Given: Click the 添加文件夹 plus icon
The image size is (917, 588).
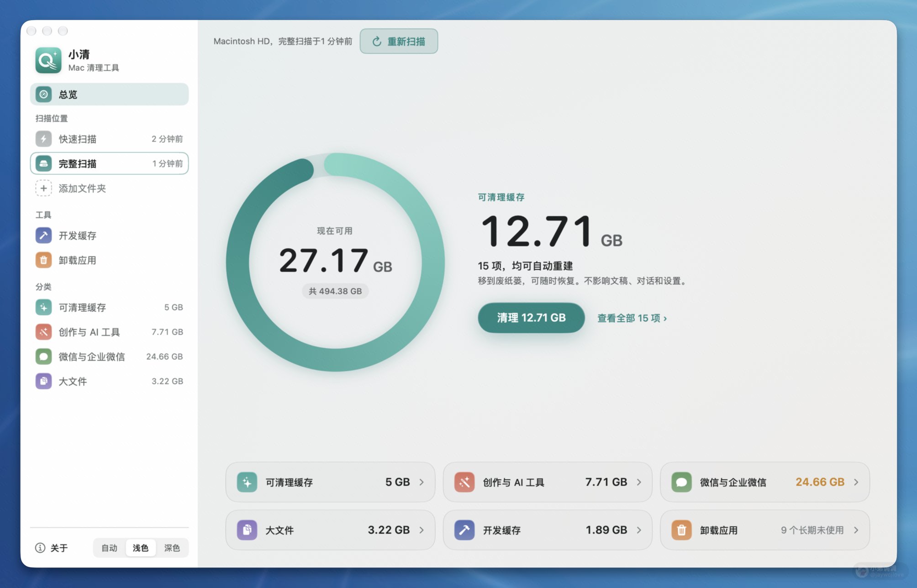Looking at the screenshot, I should [43, 188].
